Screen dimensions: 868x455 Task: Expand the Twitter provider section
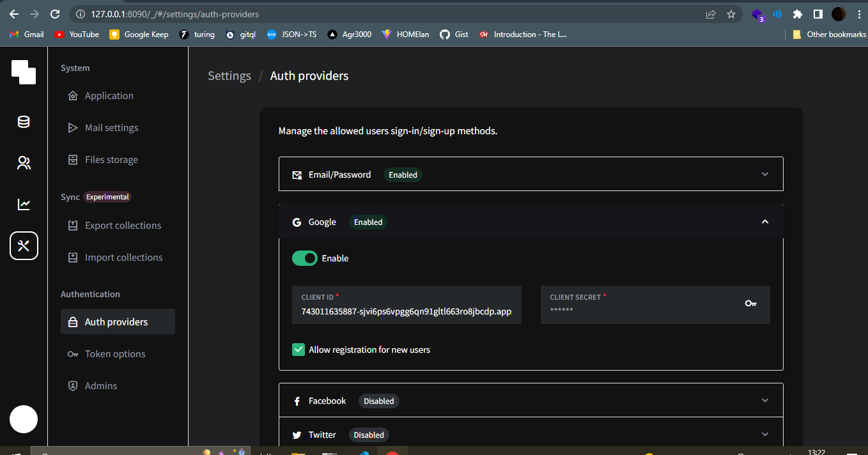pos(531,434)
